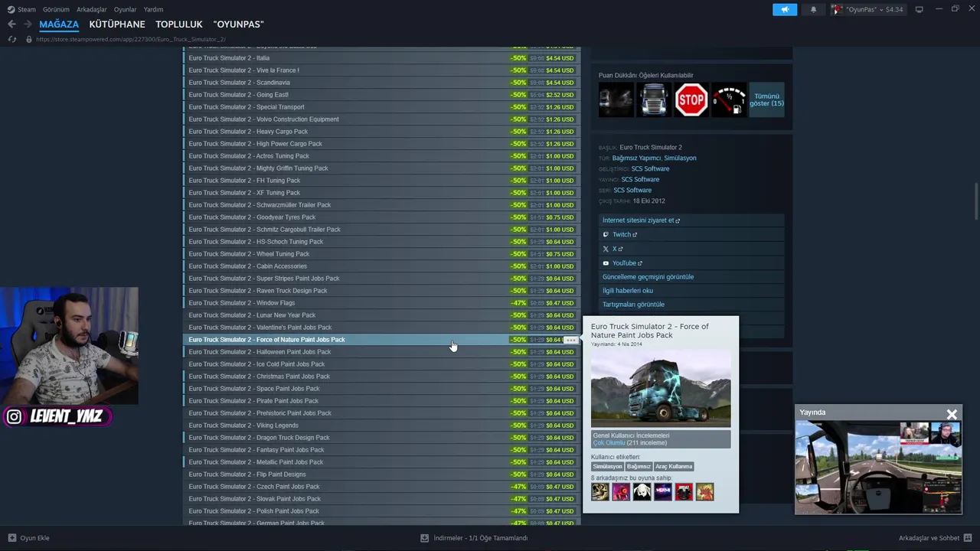This screenshot has height=551, width=980.
Task: Open the Vive la France ! DLC row
Action: [x=381, y=70]
